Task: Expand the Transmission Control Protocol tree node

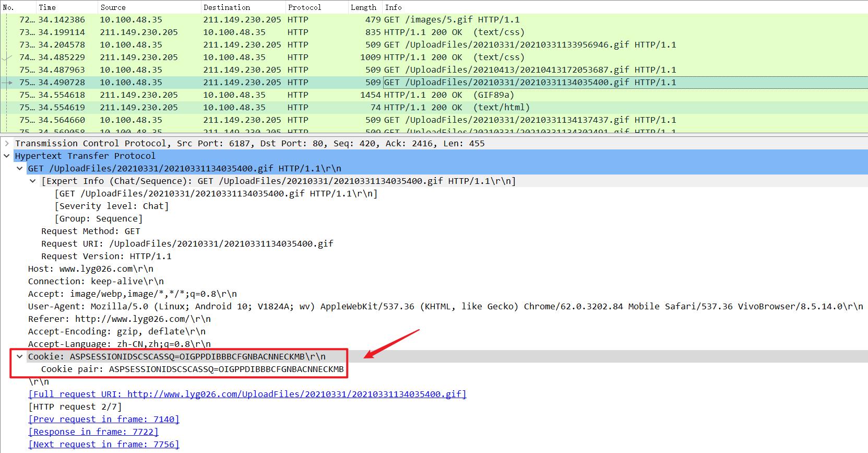Action: pos(7,143)
